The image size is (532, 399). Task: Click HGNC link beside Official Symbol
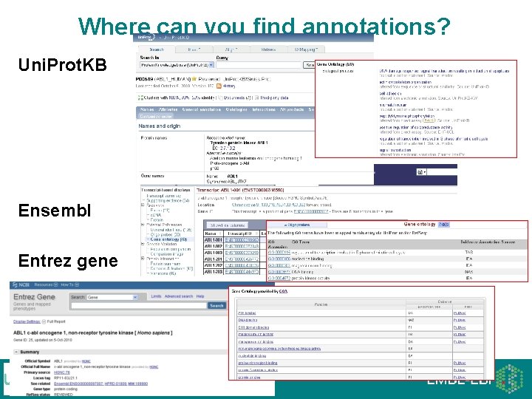[86, 361]
